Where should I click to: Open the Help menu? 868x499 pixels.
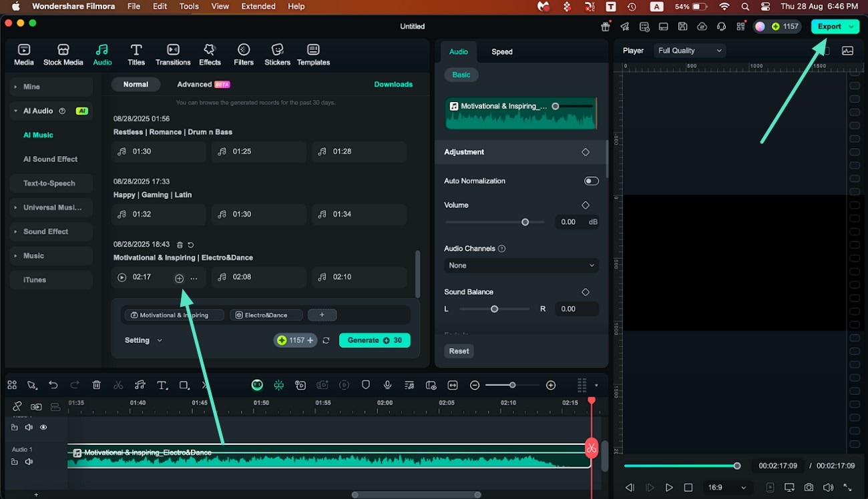296,7
